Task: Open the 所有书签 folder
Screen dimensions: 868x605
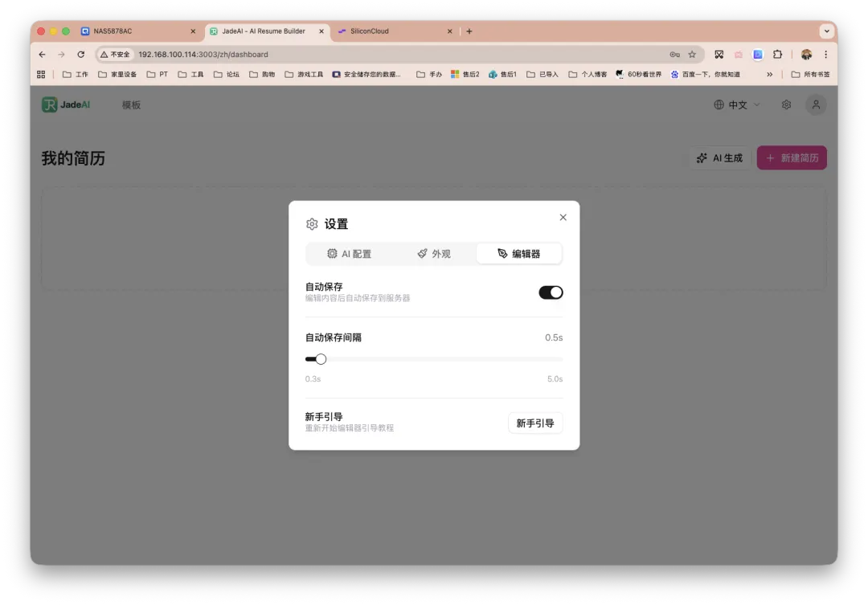Action: coord(810,74)
